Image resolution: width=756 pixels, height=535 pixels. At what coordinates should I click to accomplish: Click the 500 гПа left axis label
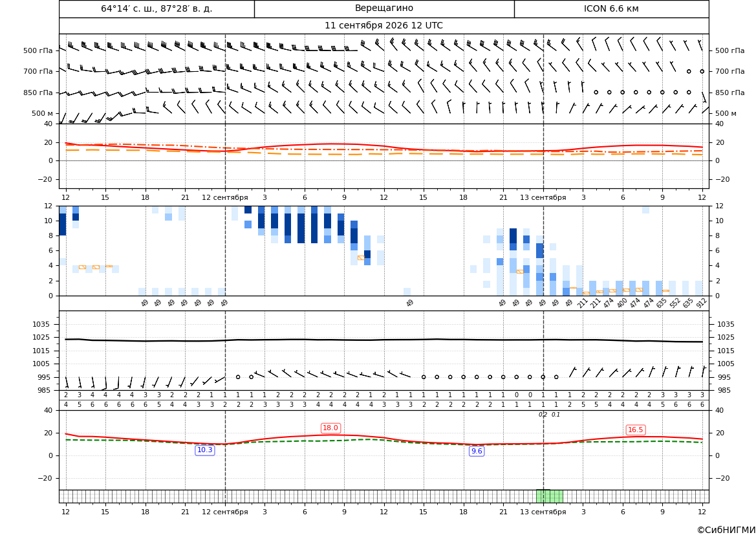(38, 50)
